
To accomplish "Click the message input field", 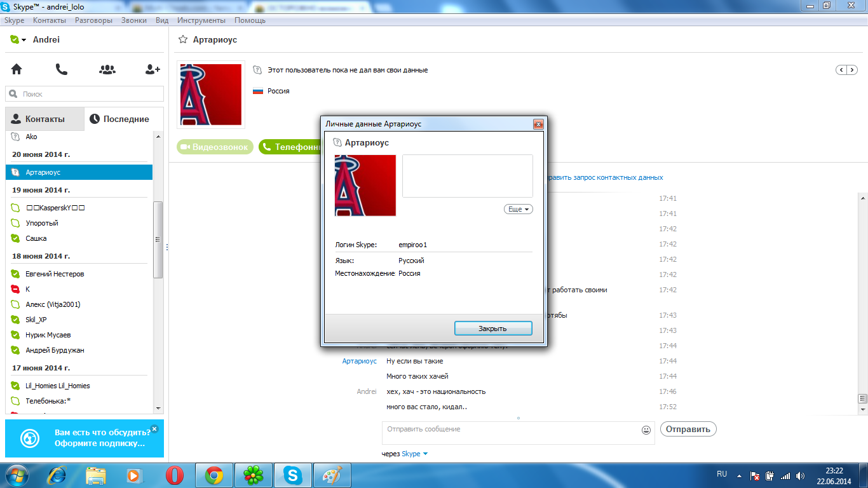I will pyautogui.click(x=510, y=433).
